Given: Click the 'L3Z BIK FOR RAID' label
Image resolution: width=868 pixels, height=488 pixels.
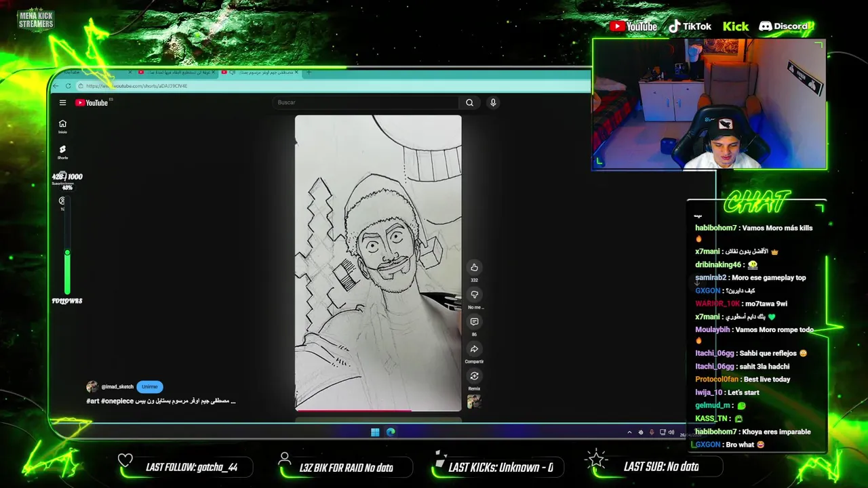Looking at the screenshot, I should coord(346,467).
